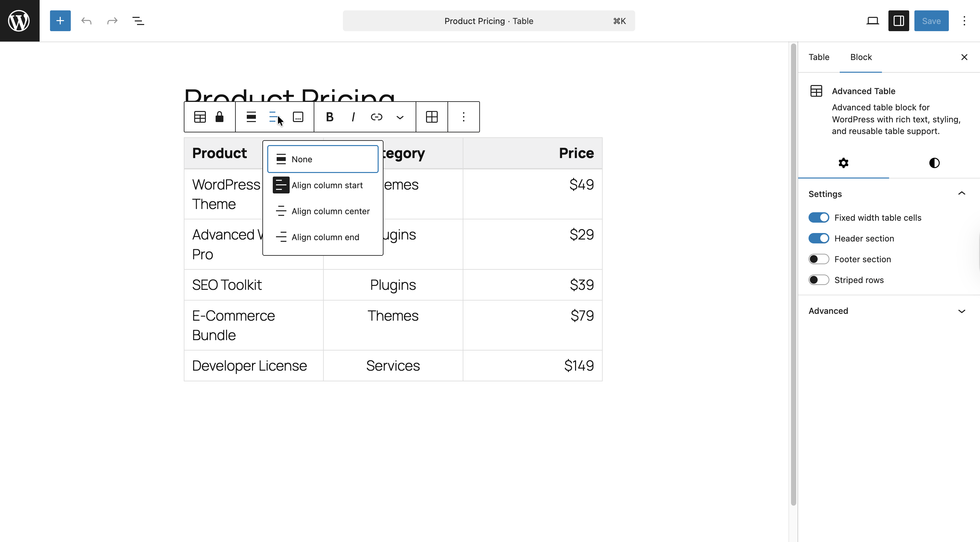This screenshot has height=542, width=980.
Task: Open the document overview list
Action: pyautogui.click(x=138, y=21)
